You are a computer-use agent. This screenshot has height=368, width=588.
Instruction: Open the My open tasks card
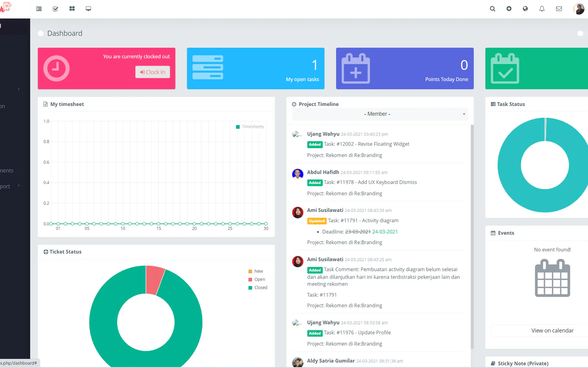[255, 68]
